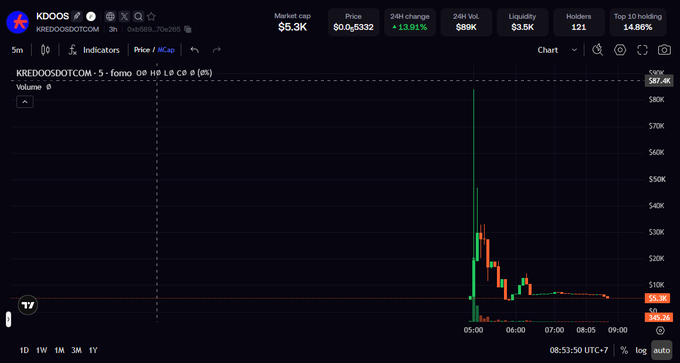Click the $87.4K crosshair price label
The image size is (680, 363).
click(659, 81)
